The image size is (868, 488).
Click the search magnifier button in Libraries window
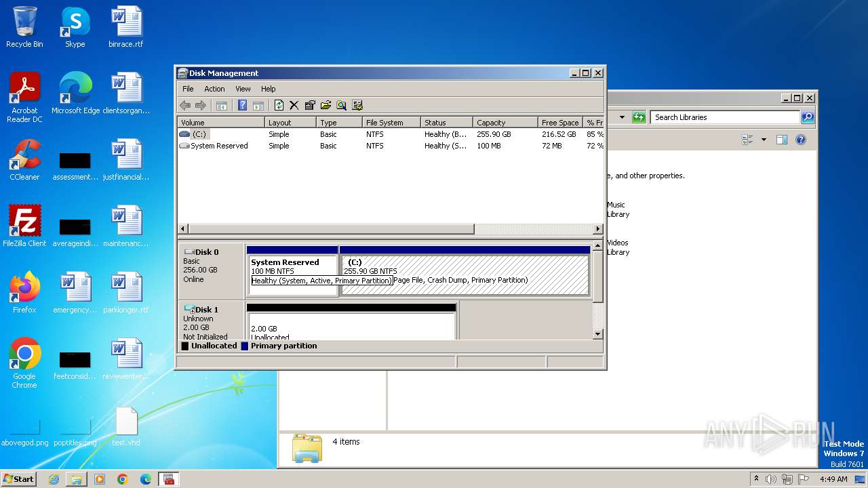pyautogui.click(x=807, y=117)
